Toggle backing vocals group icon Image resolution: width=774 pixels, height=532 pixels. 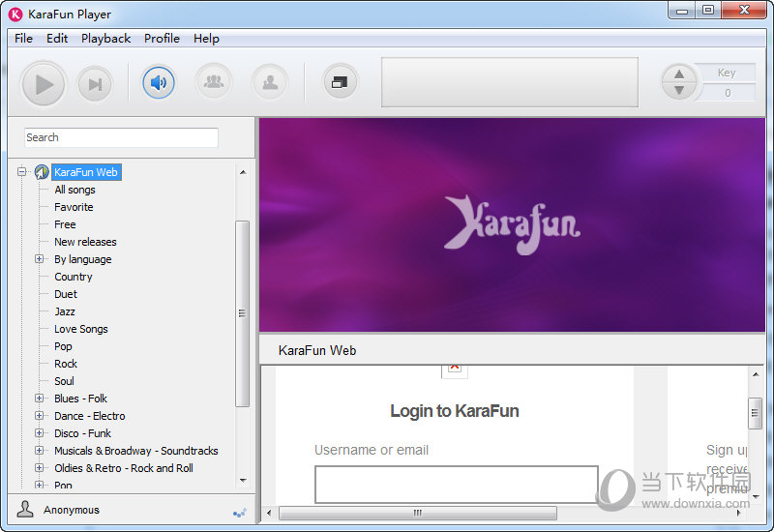214,81
